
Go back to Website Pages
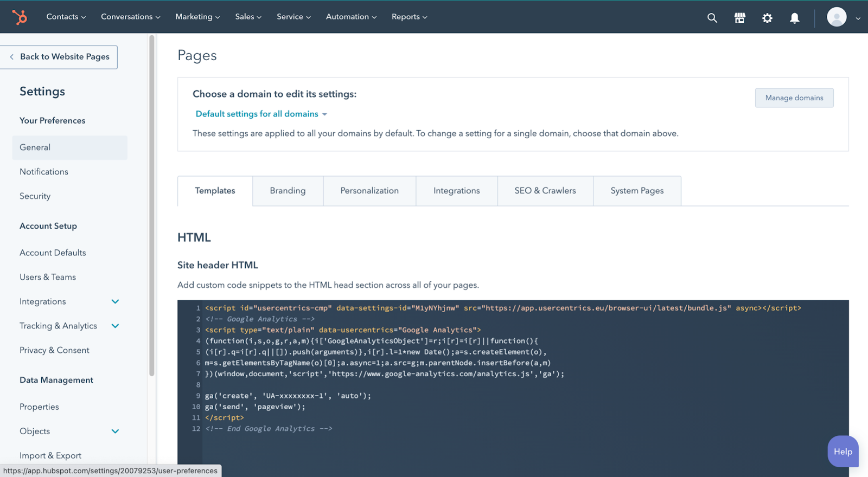coord(59,57)
